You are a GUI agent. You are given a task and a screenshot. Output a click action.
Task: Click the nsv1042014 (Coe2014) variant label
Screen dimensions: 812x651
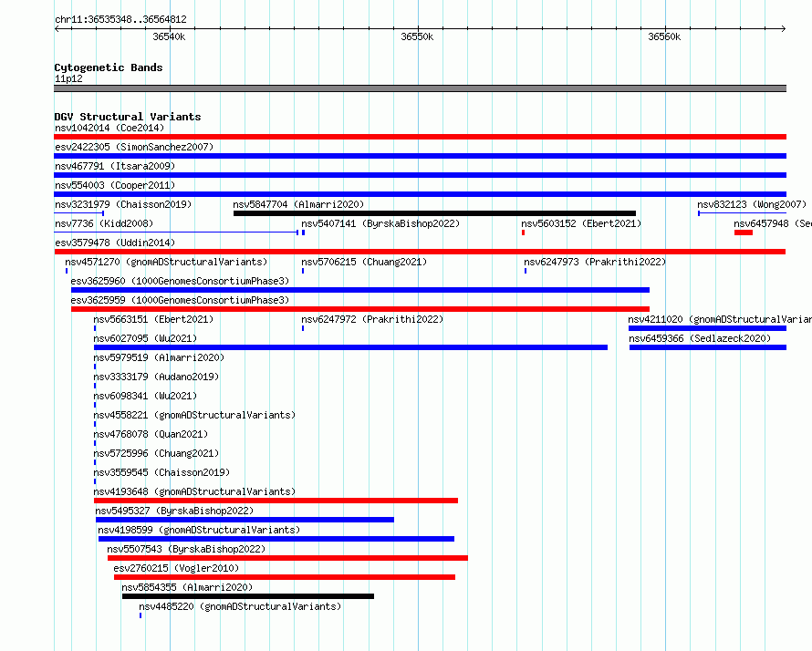pyautogui.click(x=109, y=128)
